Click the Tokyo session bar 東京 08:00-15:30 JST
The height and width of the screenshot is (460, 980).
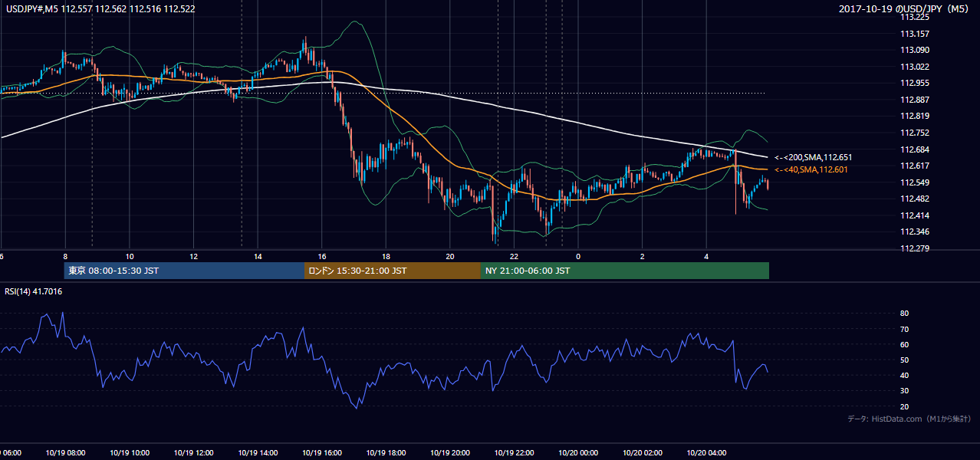coord(184,271)
